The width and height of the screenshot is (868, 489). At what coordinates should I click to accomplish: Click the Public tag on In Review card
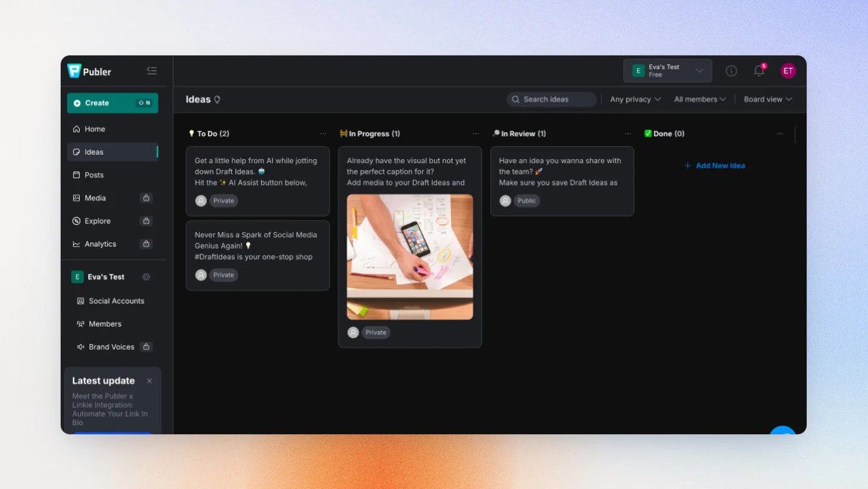pyautogui.click(x=527, y=201)
